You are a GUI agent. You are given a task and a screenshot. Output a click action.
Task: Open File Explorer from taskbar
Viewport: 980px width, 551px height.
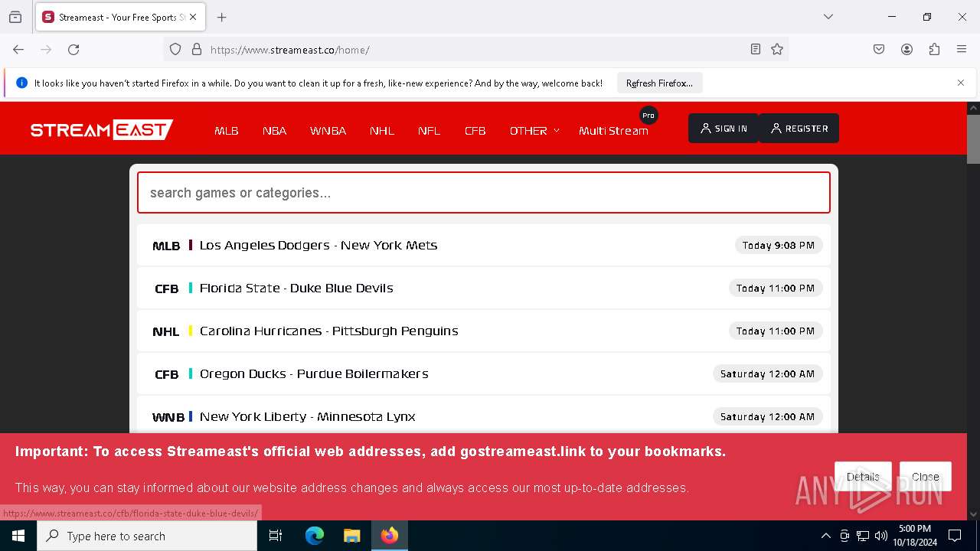pos(351,536)
